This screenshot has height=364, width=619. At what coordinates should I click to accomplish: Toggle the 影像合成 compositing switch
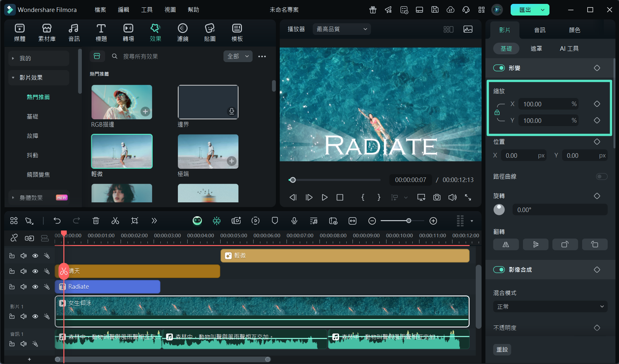click(x=499, y=270)
